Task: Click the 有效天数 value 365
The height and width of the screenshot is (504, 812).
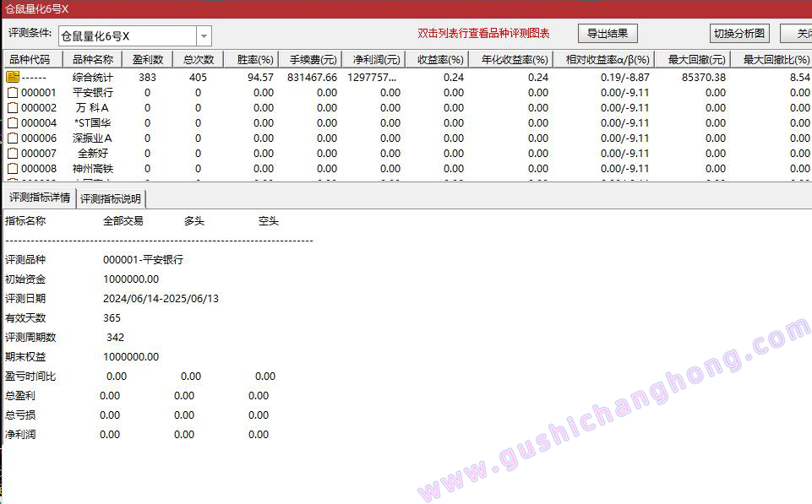Action: click(x=112, y=318)
